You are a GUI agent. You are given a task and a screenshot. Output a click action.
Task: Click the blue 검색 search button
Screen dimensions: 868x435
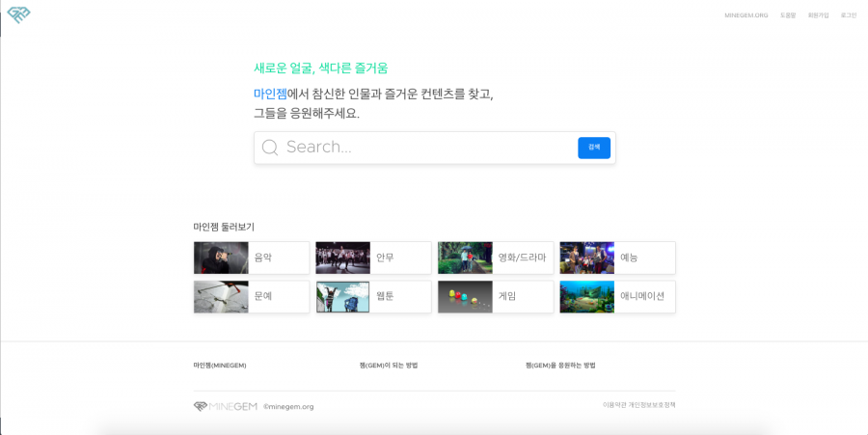(594, 148)
